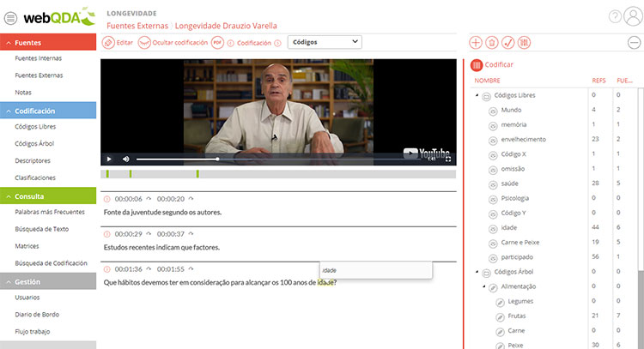The width and height of the screenshot is (644, 349).
Task: Seek using the video progress bar
Action: coord(279,159)
